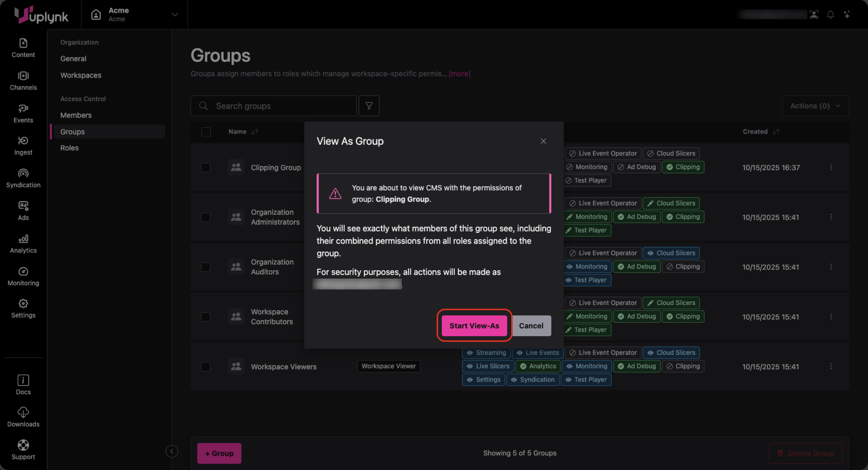Image resolution: width=868 pixels, height=470 pixels.
Task: Toggle the select-all checkbox in the header
Action: click(x=206, y=132)
